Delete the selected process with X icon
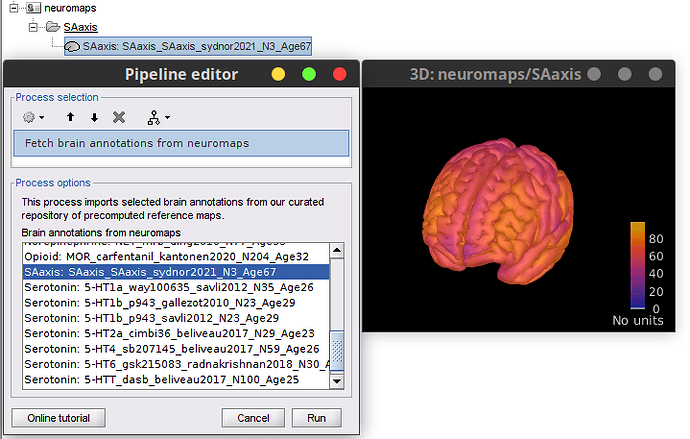Viewport: 690px width, 439px height. pos(119,117)
